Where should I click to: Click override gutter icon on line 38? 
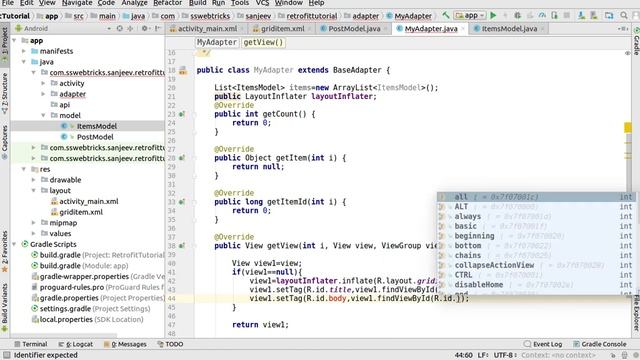(182, 246)
